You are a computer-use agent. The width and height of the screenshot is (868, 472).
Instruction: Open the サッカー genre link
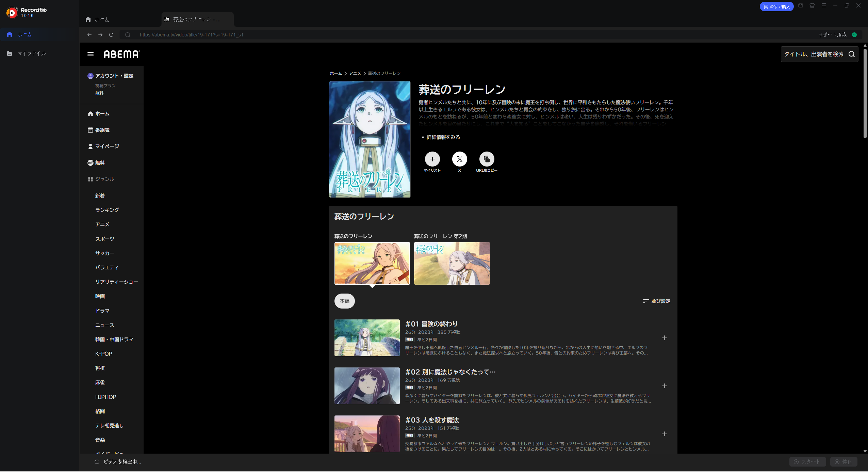105,253
